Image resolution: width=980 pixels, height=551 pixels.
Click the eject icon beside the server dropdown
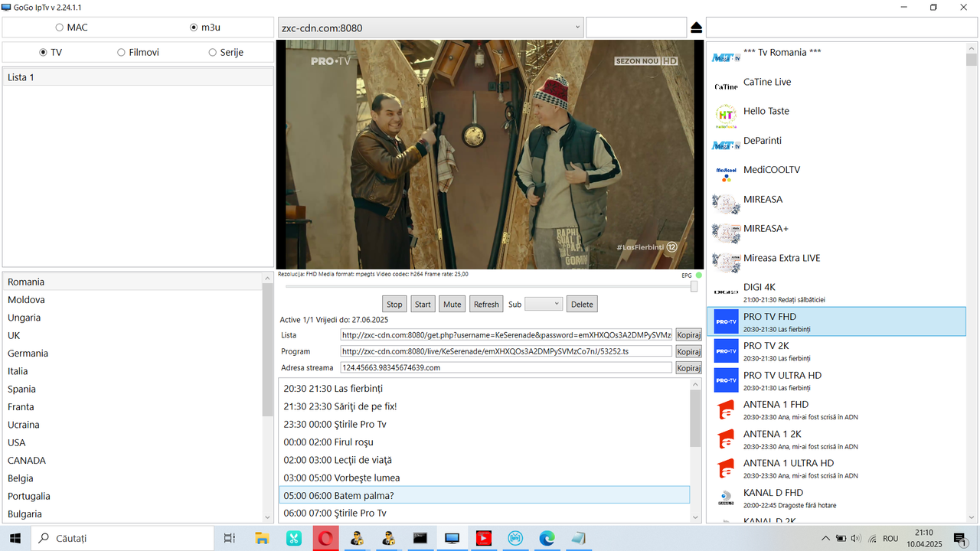tap(696, 28)
